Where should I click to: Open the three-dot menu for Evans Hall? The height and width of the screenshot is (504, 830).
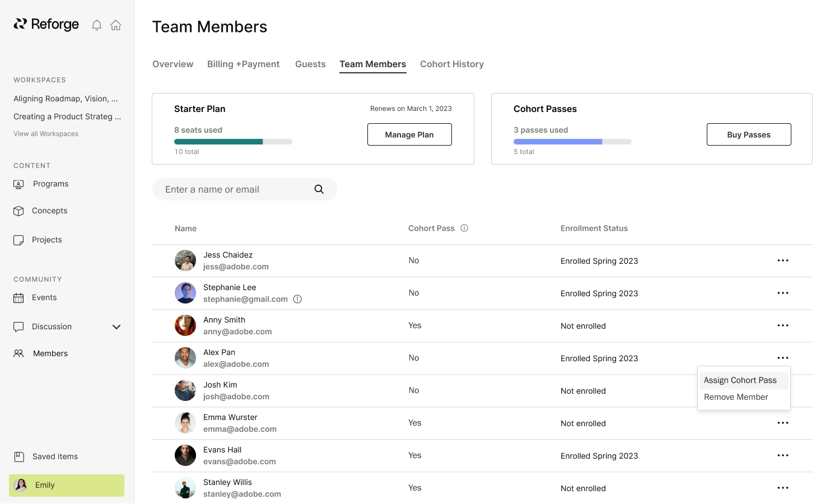[x=783, y=455]
